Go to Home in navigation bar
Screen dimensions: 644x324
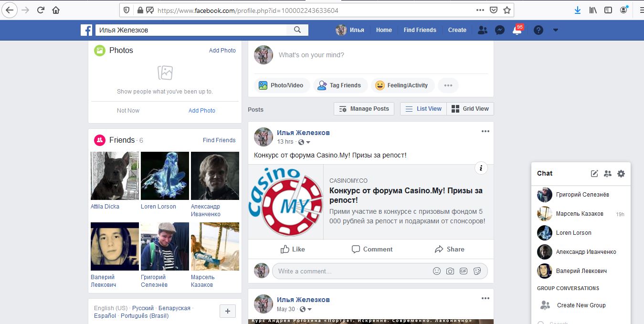pos(384,30)
